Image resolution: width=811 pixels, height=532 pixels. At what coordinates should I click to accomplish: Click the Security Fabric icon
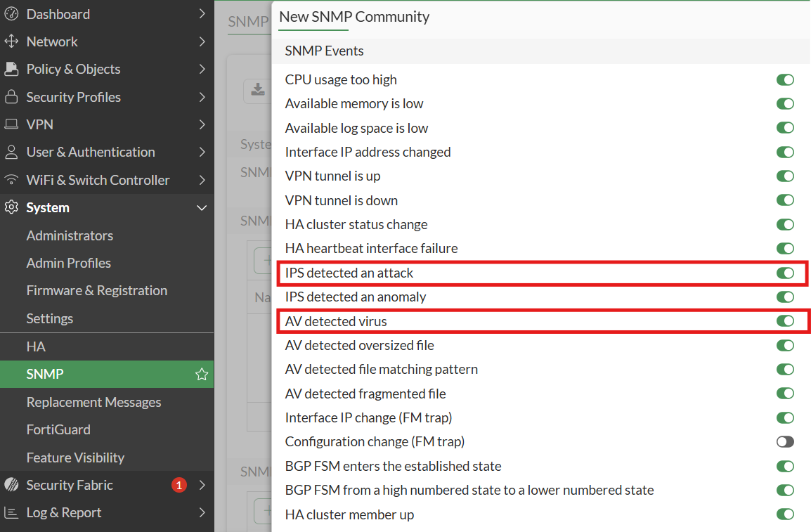click(x=11, y=485)
